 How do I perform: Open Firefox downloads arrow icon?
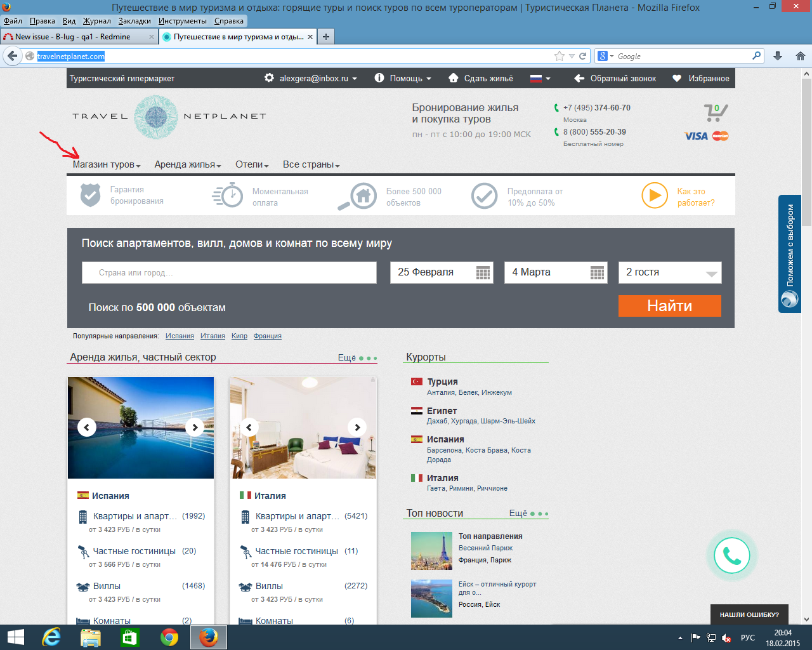[x=778, y=56]
